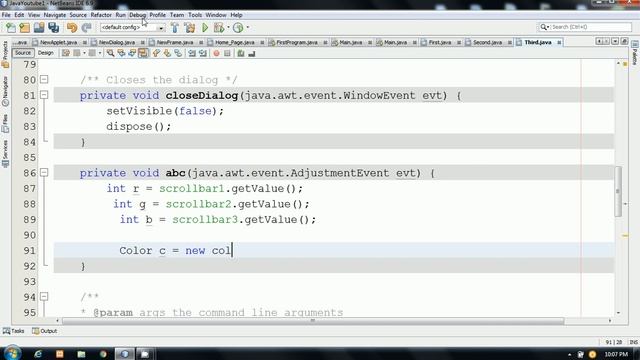Click the Clean and Build icon
Screen dimensions: 640x360
click(190, 27)
